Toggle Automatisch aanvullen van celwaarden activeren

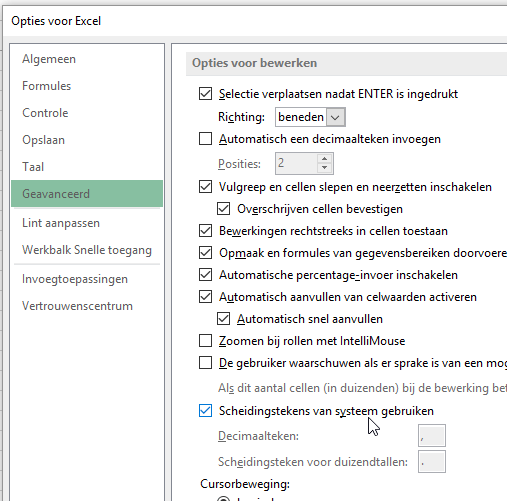(205, 297)
